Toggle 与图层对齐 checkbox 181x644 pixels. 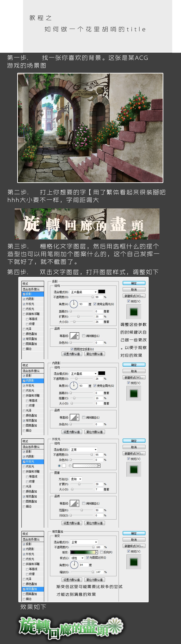coord(88,558)
